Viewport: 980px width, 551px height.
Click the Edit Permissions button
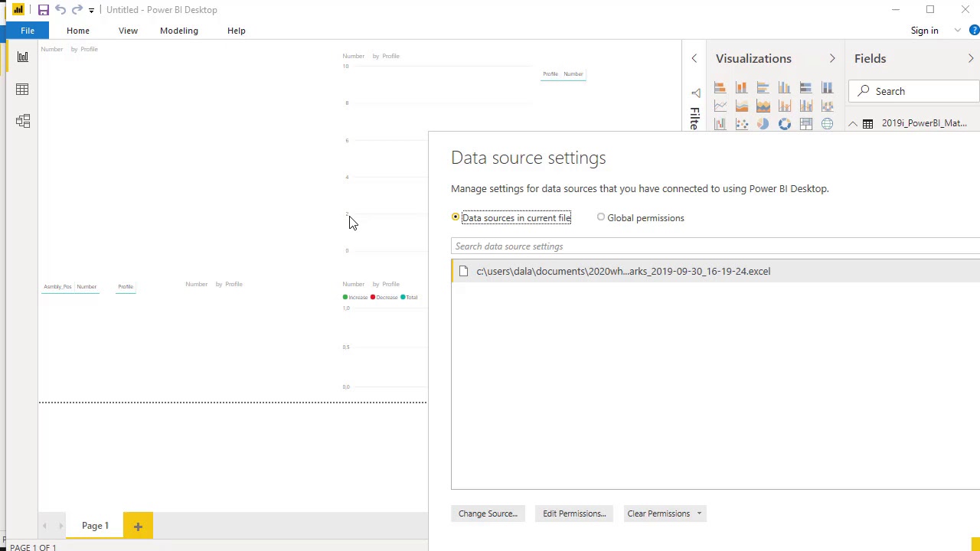coord(574,514)
